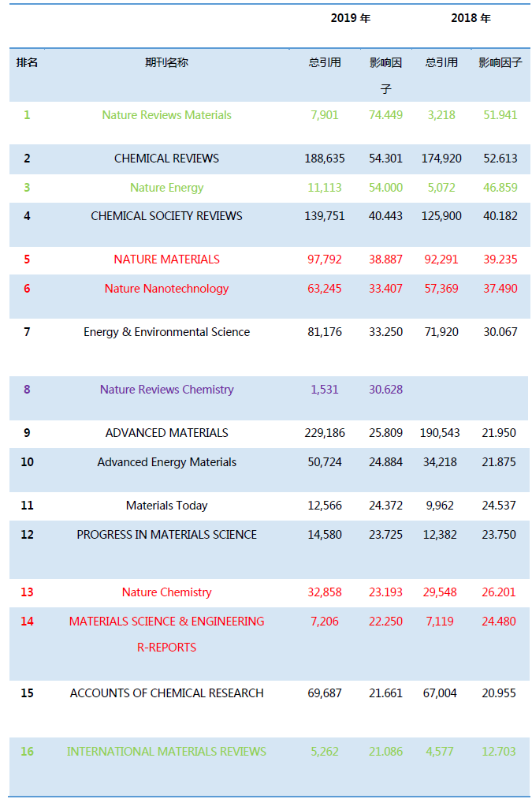The height and width of the screenshot is (799, 532).
Task: Select the citation count 11,113
Action: (324, 188)
